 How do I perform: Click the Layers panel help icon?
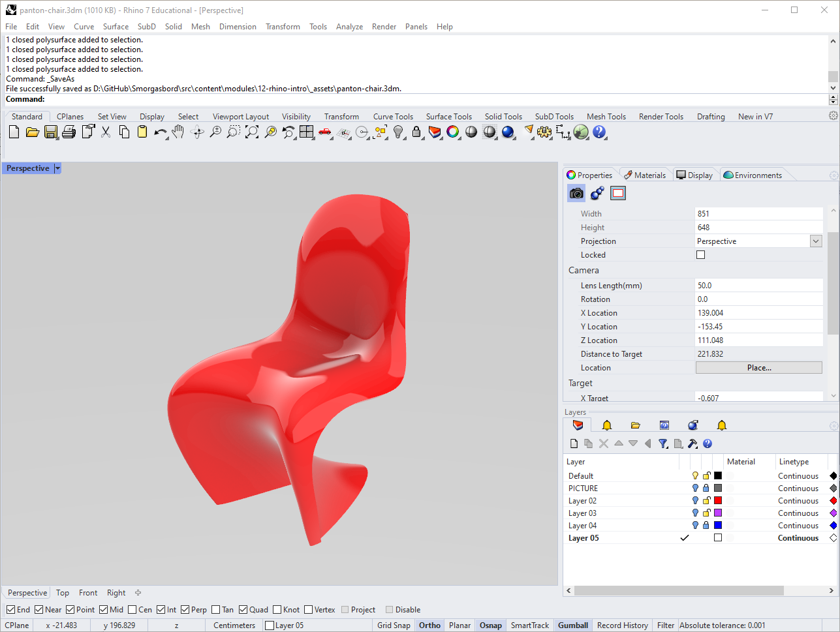pyautogui.click(x=708, y=444)
